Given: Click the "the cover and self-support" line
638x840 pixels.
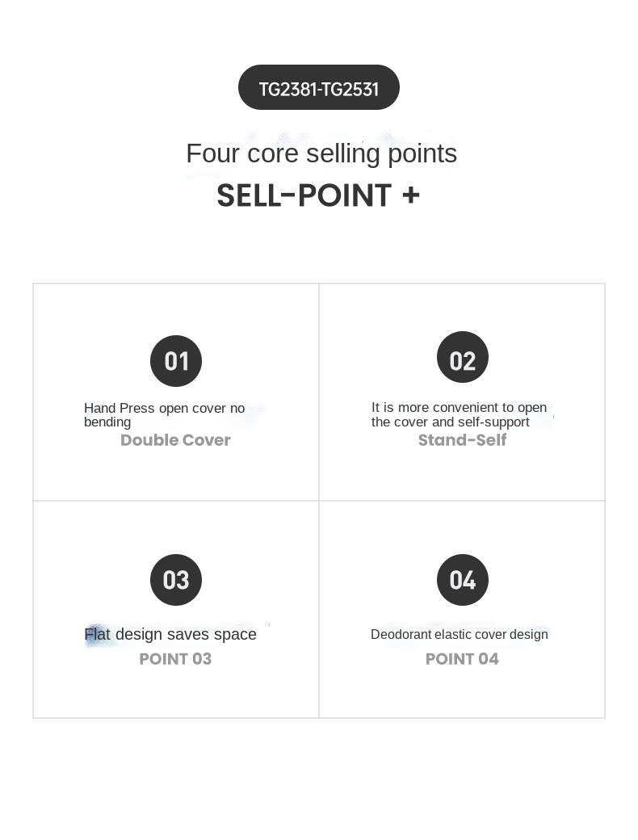Looking at the screenshot, I should (x=451, y=422).
